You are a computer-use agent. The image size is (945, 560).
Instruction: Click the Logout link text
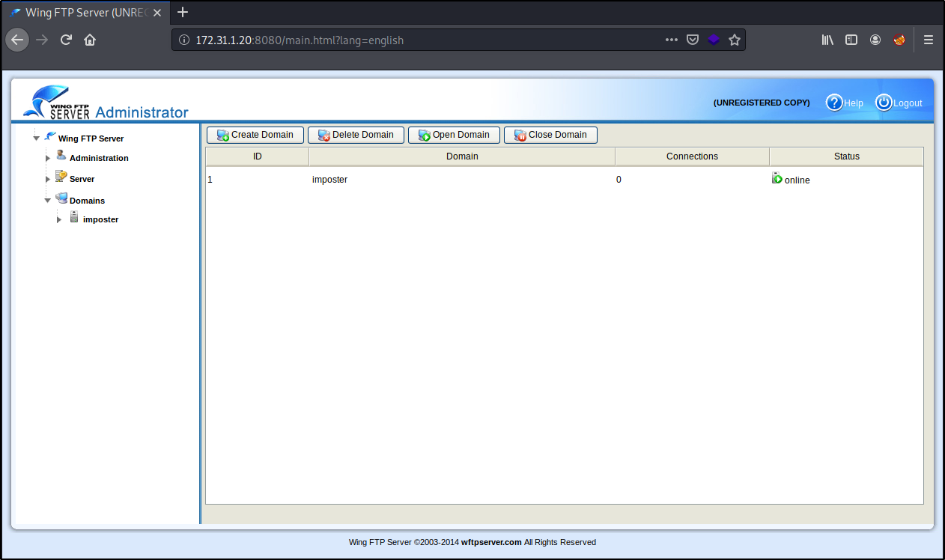pyautogui.click(x=908, y=103)
